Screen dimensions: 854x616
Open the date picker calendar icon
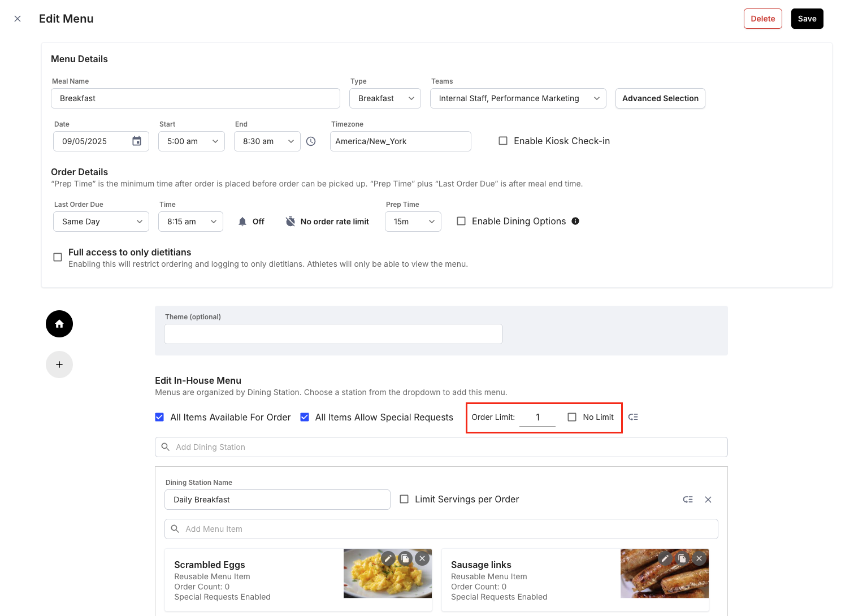(137, 141)
